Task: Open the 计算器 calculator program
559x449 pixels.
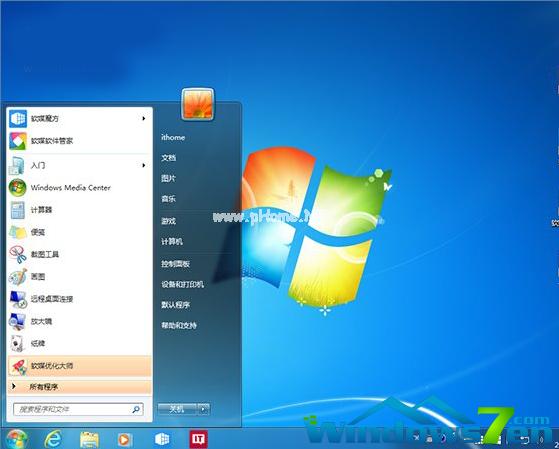Action: (79, 210)
